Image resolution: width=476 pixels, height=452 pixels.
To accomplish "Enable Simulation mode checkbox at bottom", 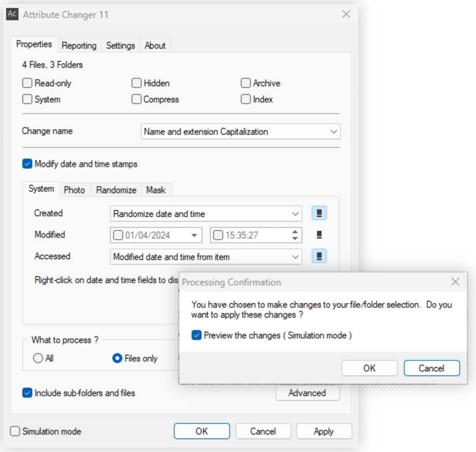I will point(15,431).
